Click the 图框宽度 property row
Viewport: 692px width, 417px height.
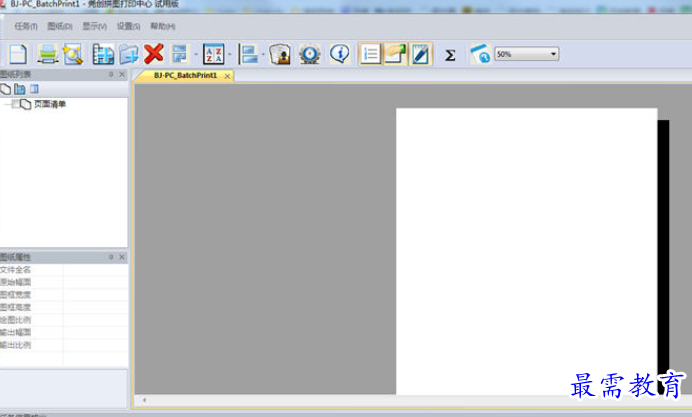[64, 295]
